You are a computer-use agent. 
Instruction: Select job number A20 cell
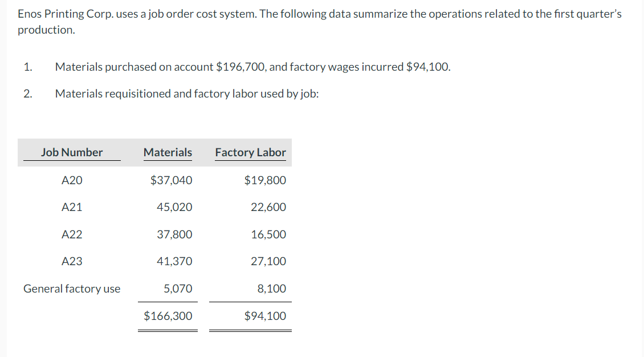coord(72,180)
